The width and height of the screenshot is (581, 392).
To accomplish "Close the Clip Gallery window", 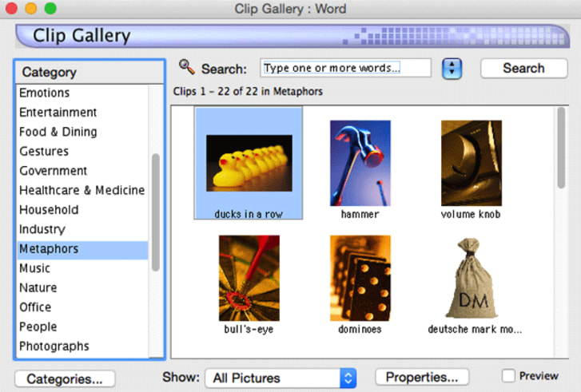I will coord(11,8).
